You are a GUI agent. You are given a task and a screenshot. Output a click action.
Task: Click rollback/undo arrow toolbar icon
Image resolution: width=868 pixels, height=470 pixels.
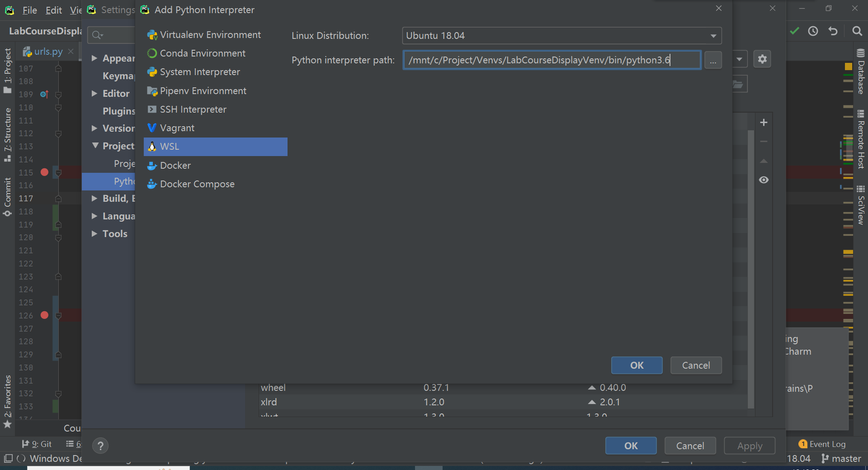833,31
